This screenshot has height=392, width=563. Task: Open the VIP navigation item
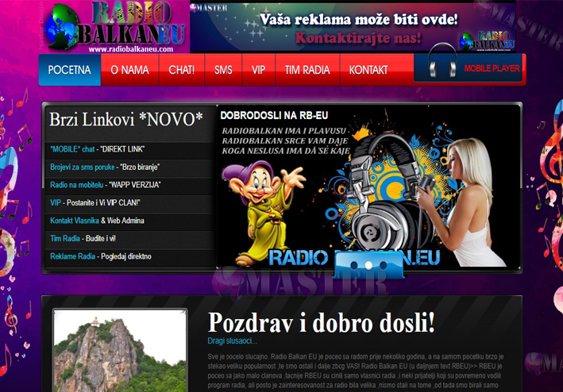[259, 70]
